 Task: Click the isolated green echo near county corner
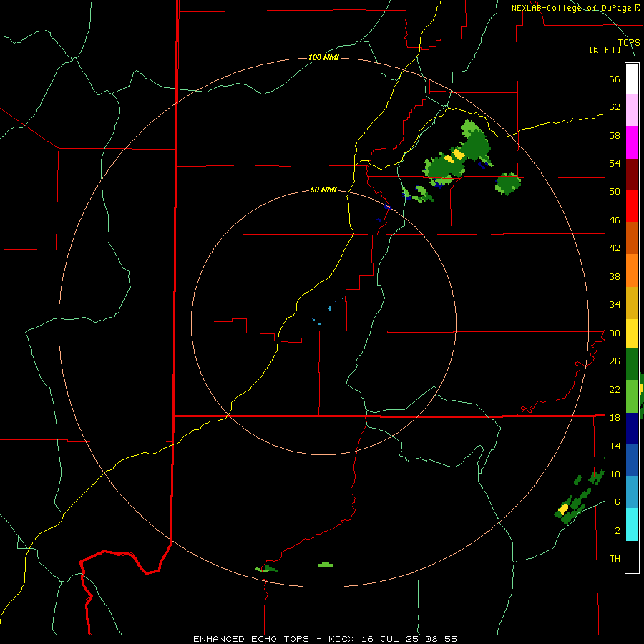[x=508, y=184]
